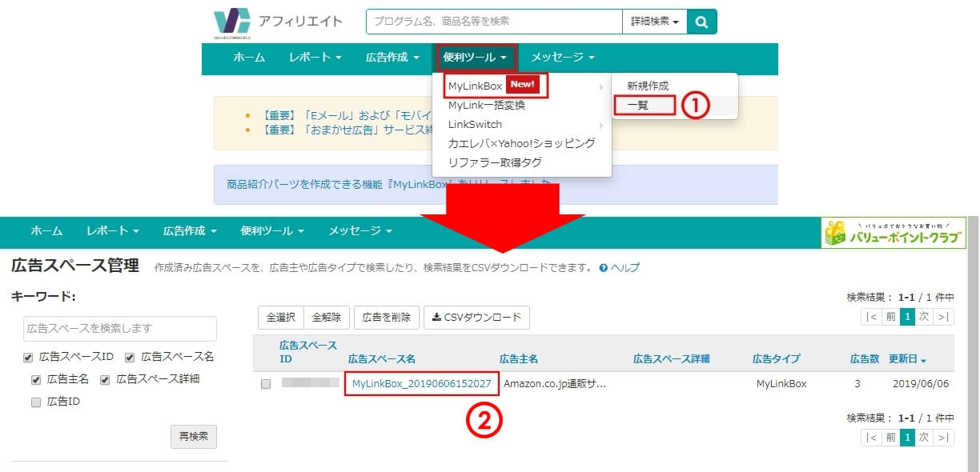Sort by 広告スペースID column header
This screenshot has height=472, width=980.
[x=308, y=352]
